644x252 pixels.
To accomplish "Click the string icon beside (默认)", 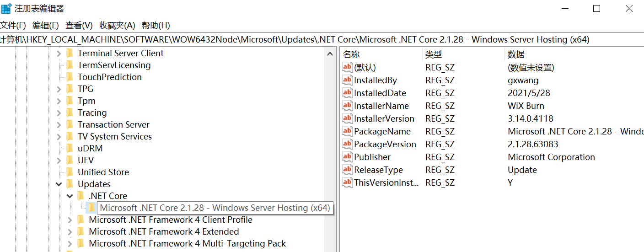I will pos(348,68).
